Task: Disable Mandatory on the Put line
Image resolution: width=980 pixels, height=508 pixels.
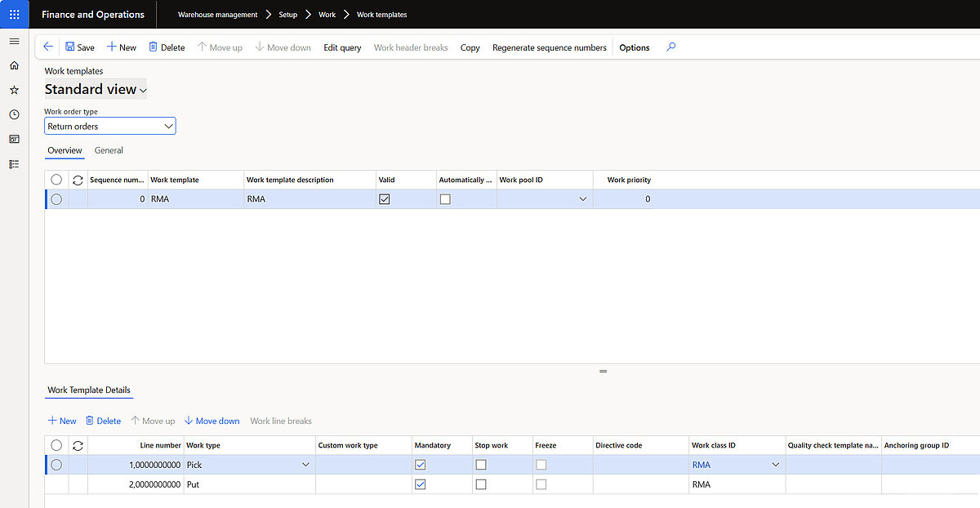Action: 420,483
